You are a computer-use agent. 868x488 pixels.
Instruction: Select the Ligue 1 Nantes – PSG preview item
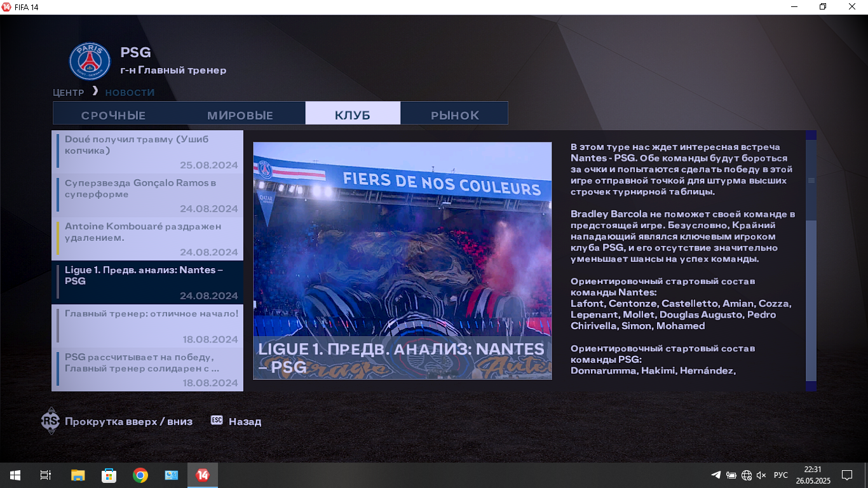pos(147,282)
